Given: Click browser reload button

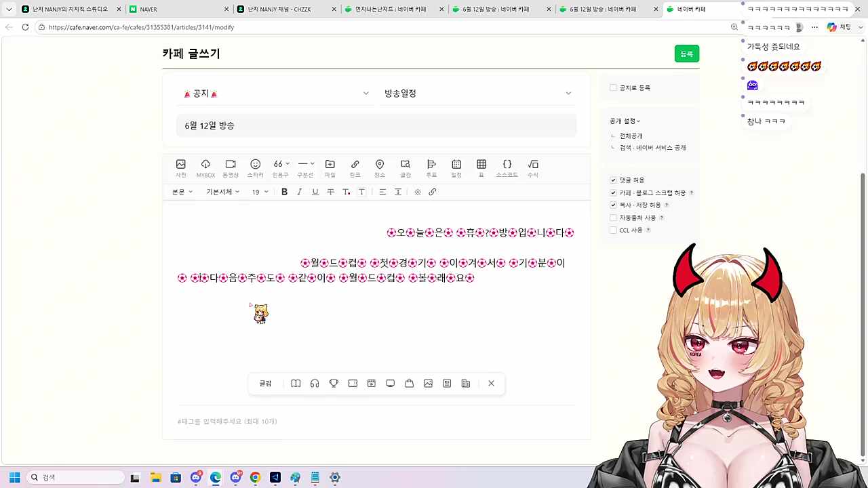Looking at the screenshot, I should coord(25,27).
